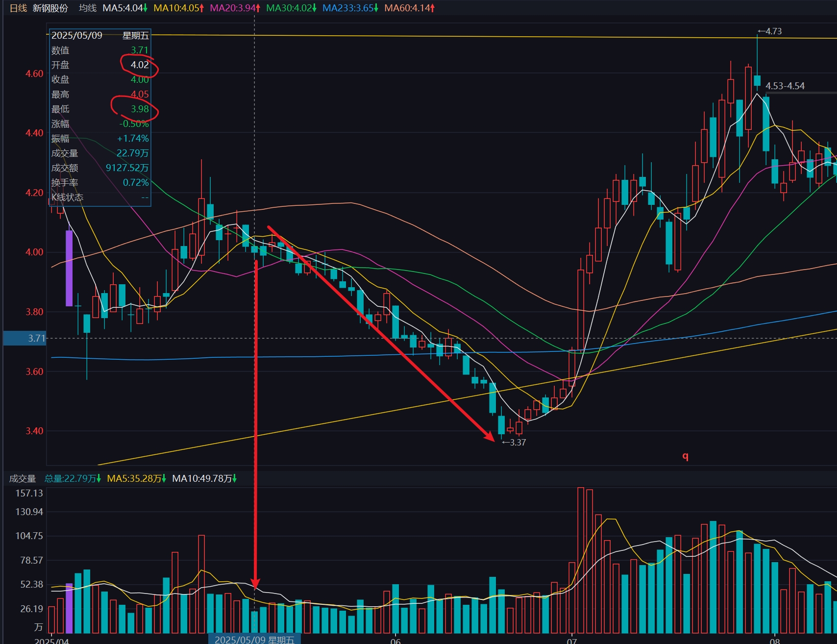Click the 振幅 value +1.74%
The height and width of the screenshot is (644, 837).
click(x=133, y=138)
